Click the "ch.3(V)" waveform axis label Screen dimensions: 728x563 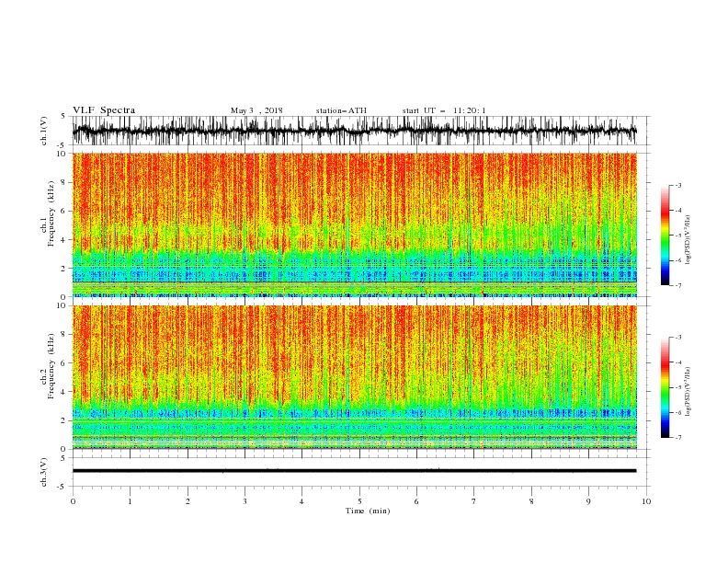coord(44,472)
